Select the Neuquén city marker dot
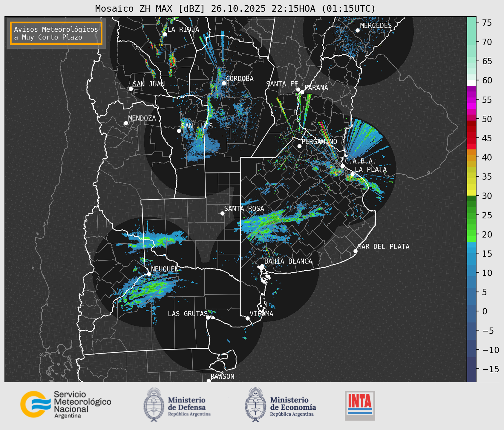Viewport: 504px width, 430px height. (x=149, y=274)
